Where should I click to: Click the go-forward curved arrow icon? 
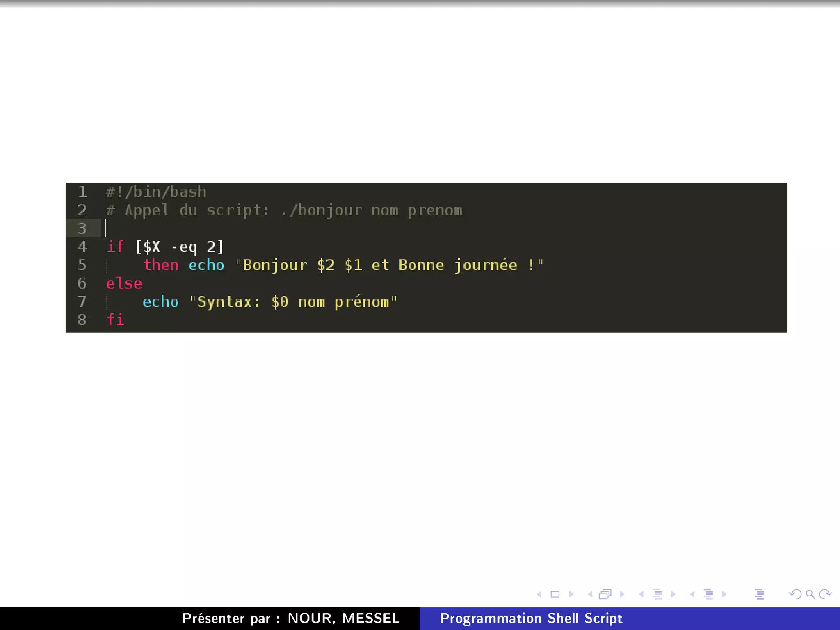[x=825, y=594]
